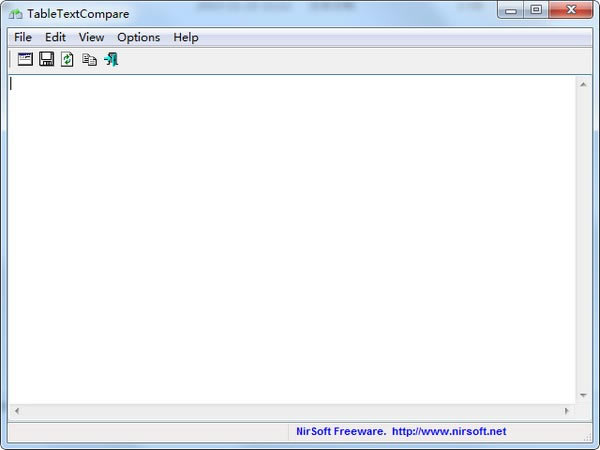
Task: Open the Options menu
Action: [138, 37]
